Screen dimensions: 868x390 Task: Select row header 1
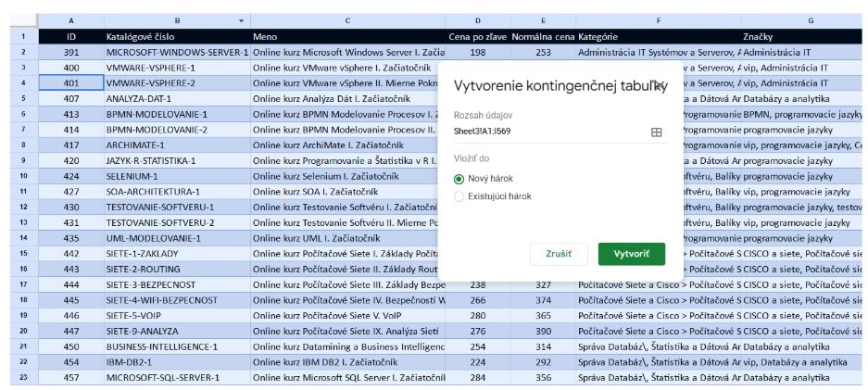point(24,36)
